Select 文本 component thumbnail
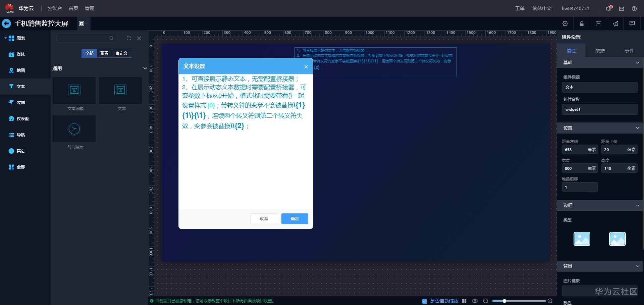Viewport: 644px width, 305px height. (120, 90)
